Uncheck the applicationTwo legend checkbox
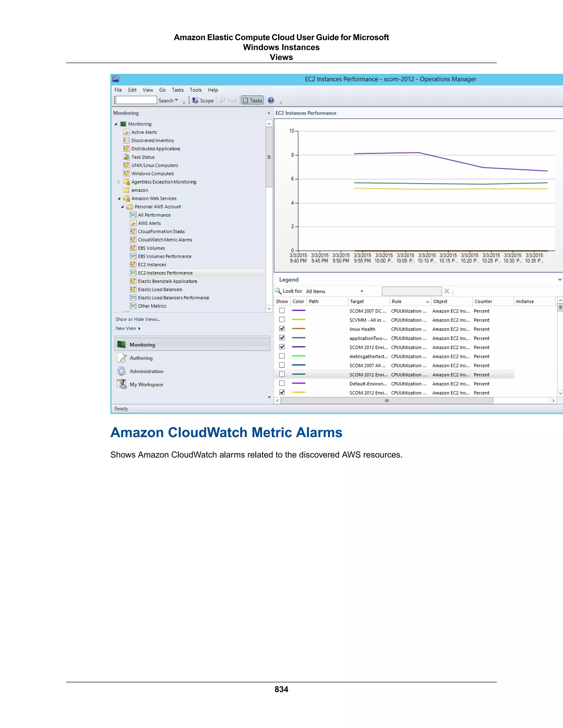The width and height of the screenshot is (563, 728). pos(282,338)
